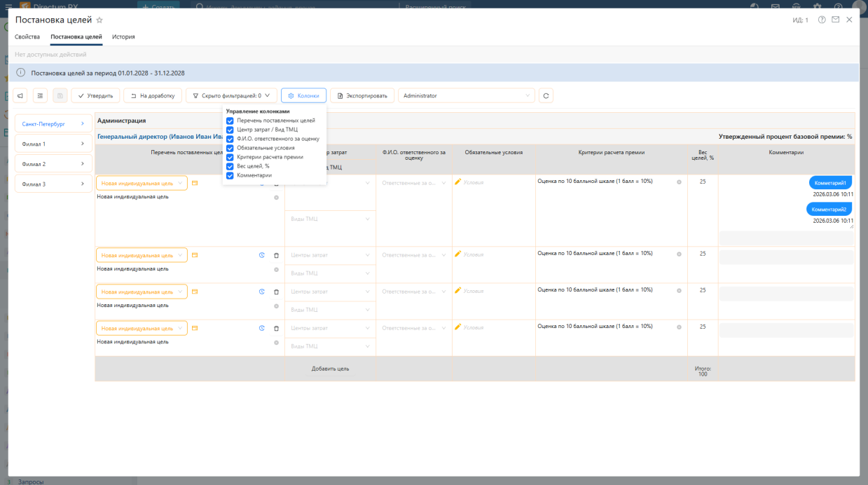Click the Экспортировать button
The height and width of the screenshot is (485, 868).
click(x=362, y=95)
